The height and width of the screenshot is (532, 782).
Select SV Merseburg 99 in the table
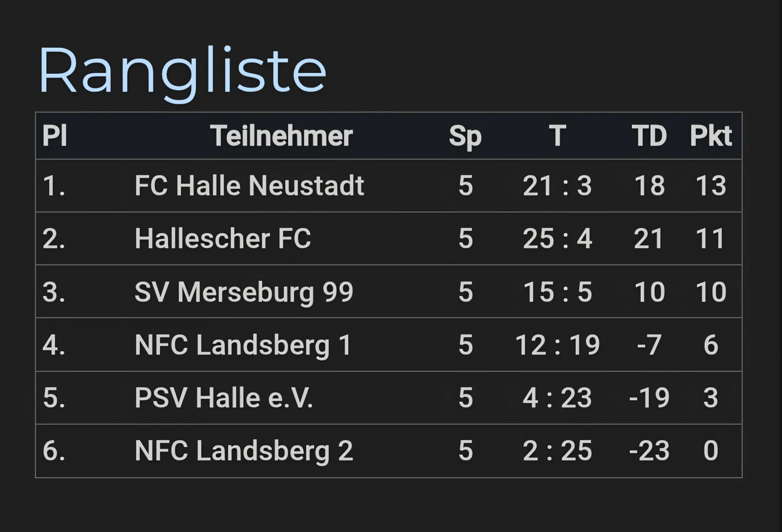pos(244,292)
